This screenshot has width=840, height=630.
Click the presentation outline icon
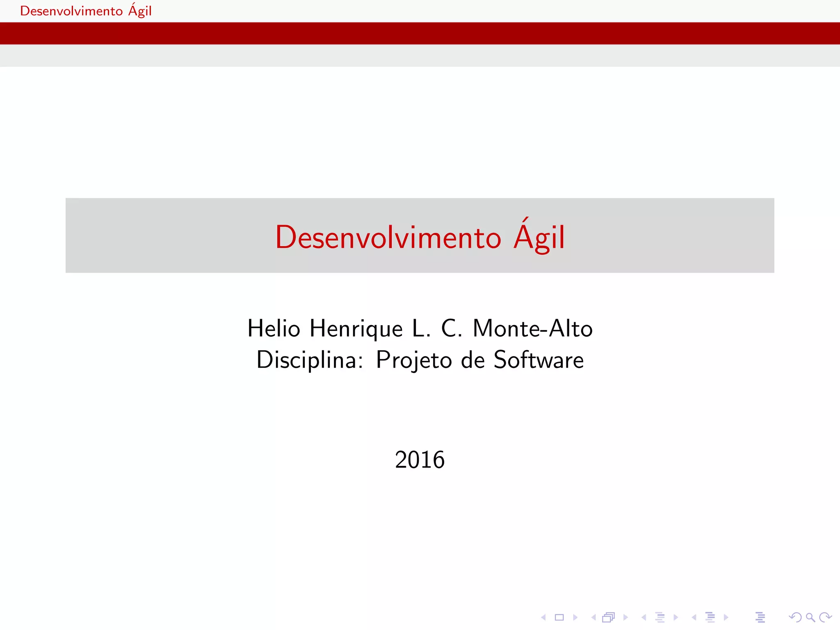[x=760, y=617]
